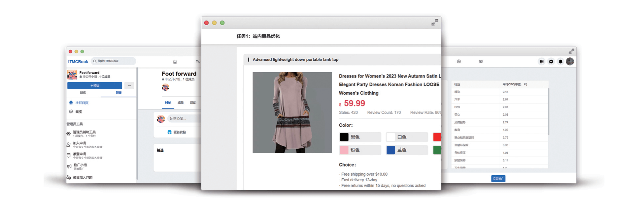Click the 匿名发帖 button

pos(177,132)
